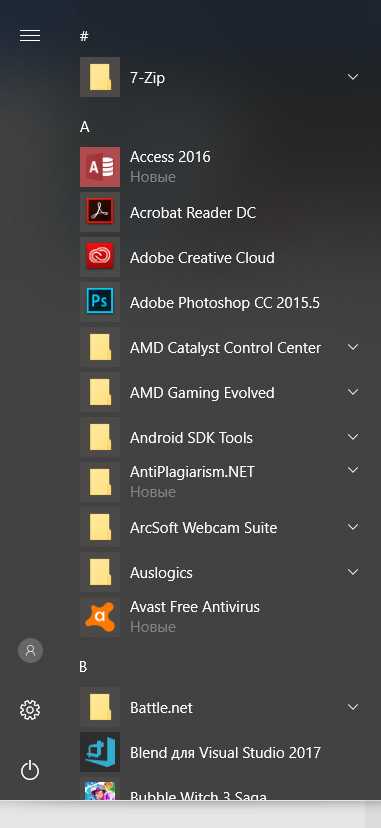This screenshot has width=381, height=828.
Task: Open Settings via the gear icon
Action: coord(30,710)
